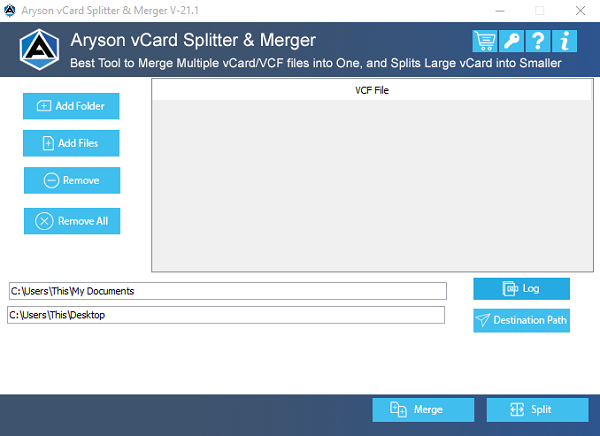This screenshot has width=600, height=436.
Task: Click the Add Folder button
Action: [71, 106]
